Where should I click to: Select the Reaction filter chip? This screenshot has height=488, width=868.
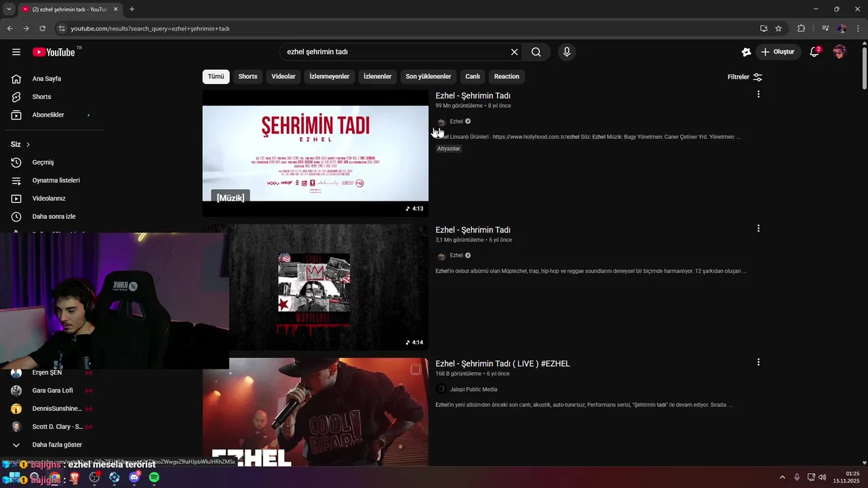[507, 77]
